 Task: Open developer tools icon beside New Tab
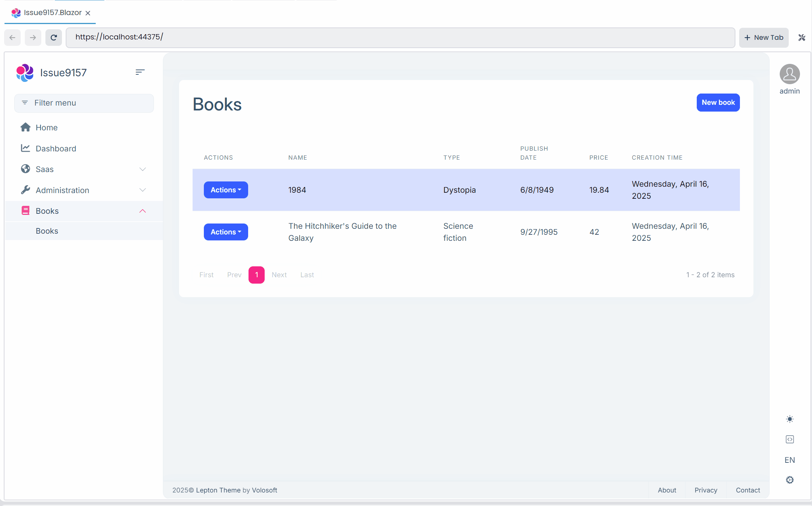pos(802,38)
